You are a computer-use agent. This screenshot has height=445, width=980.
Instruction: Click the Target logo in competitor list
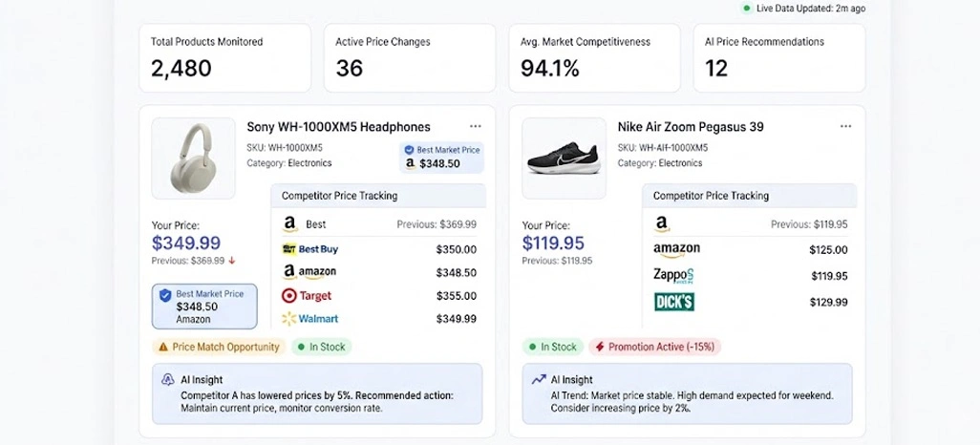pos(307,296)
